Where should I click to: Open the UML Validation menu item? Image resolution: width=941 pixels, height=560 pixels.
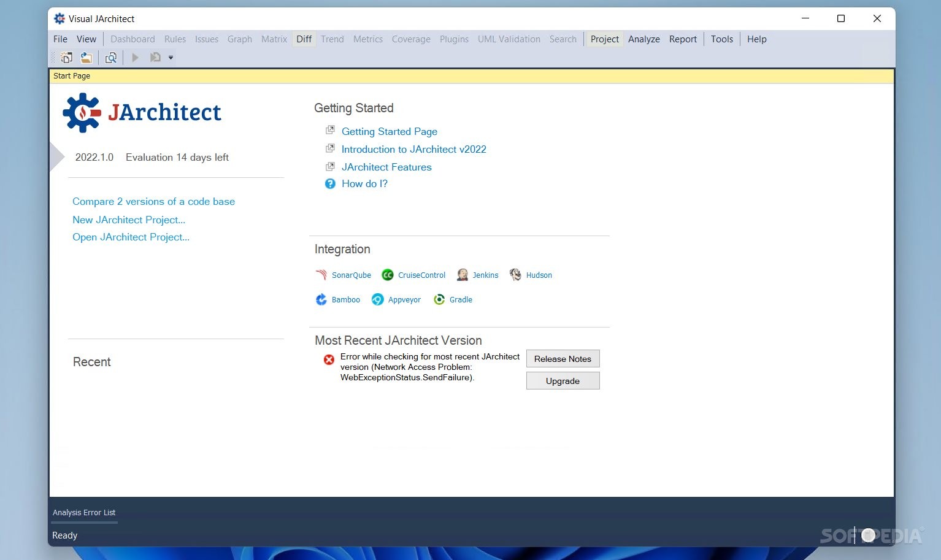[x=509, y=39]
